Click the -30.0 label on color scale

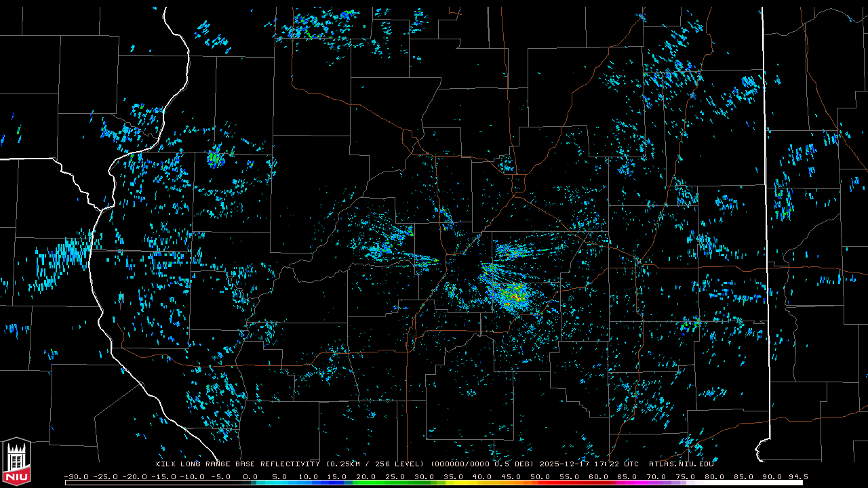point(76,477)
